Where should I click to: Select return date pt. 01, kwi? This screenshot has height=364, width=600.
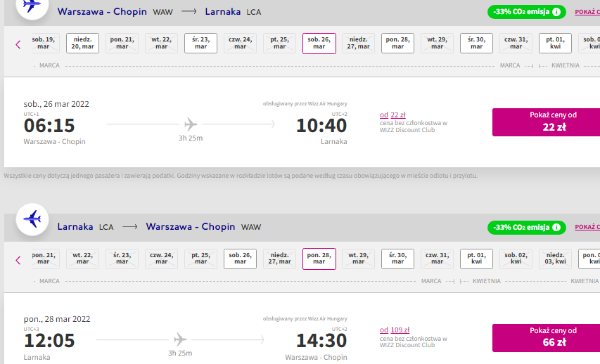(x=476, y=259)
